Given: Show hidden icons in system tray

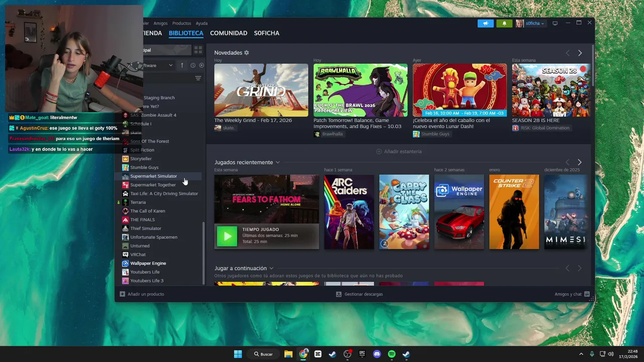Looking at the screenshot, I should [581, 354].
